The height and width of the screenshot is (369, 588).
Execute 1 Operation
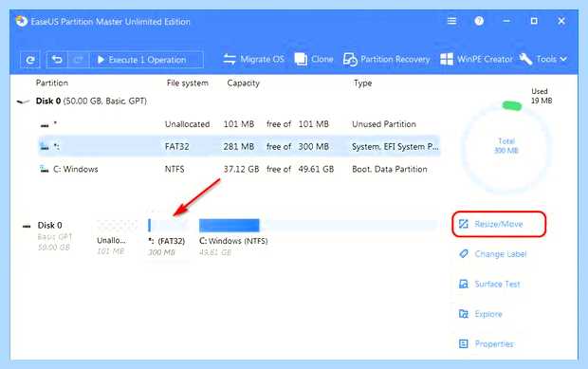tap(147, 60)
